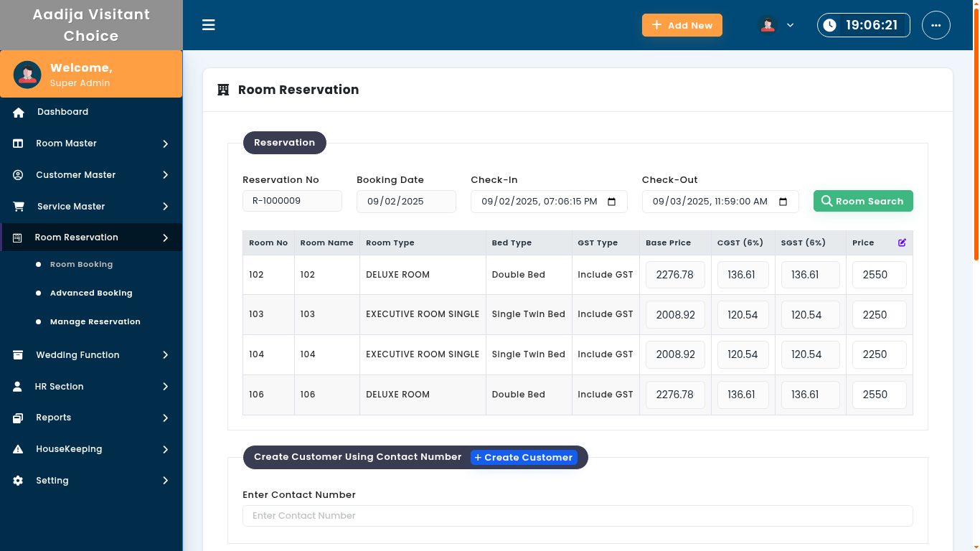Click the hamburger menu icon
Screen dimensions: 980x551
[x=209, y=25]
